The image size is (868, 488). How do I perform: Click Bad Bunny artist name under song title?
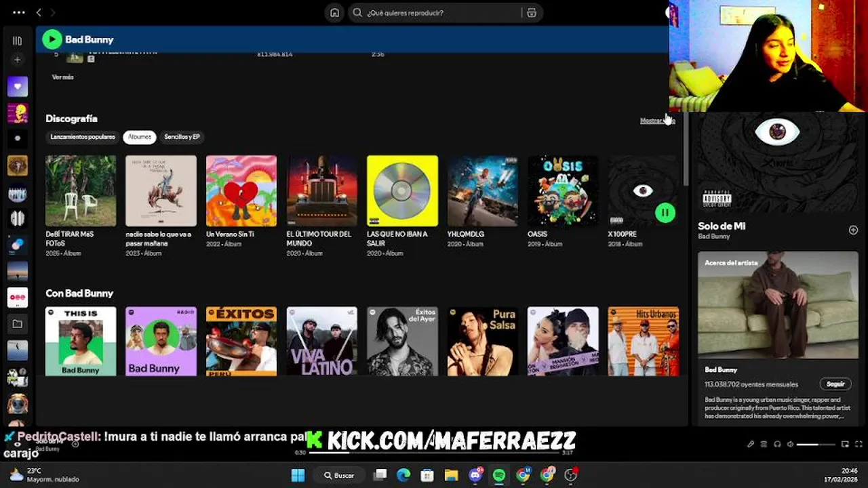[714, 237]
